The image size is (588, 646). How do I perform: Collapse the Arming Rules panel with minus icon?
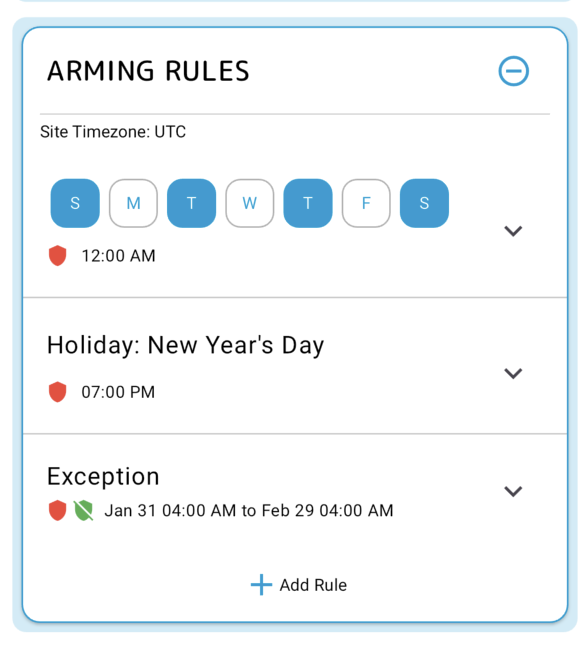coord(513,71)
